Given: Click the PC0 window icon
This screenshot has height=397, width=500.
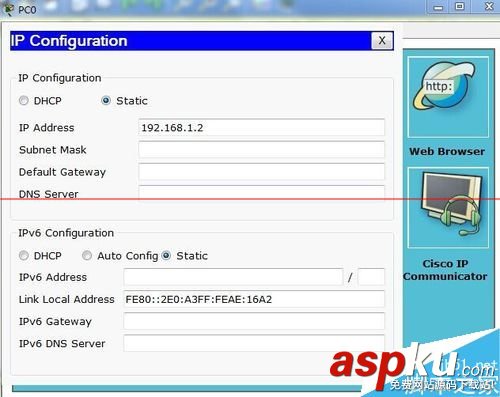Looking at the screenshot, I should 8,9.
